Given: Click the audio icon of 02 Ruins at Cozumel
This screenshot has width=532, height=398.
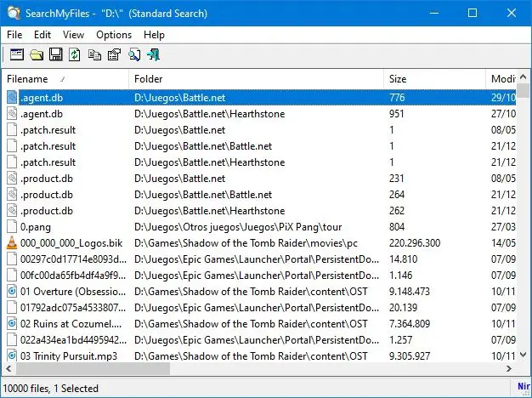Looking at the screenshot, I should coord(12,324).
